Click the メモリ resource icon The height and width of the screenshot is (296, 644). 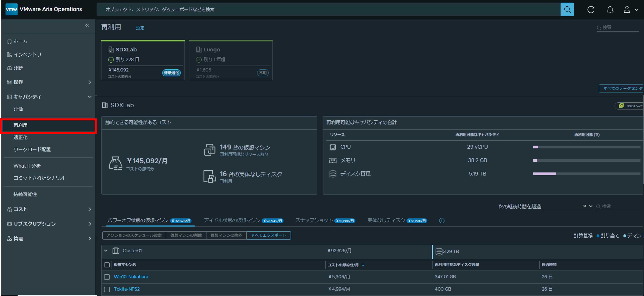pos(333,160)
